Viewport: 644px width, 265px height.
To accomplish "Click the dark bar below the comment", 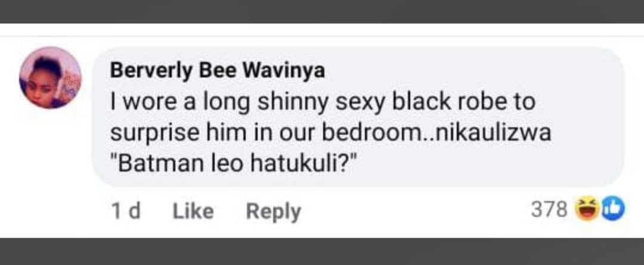I will pyautogui.click(x=322, y=251).
